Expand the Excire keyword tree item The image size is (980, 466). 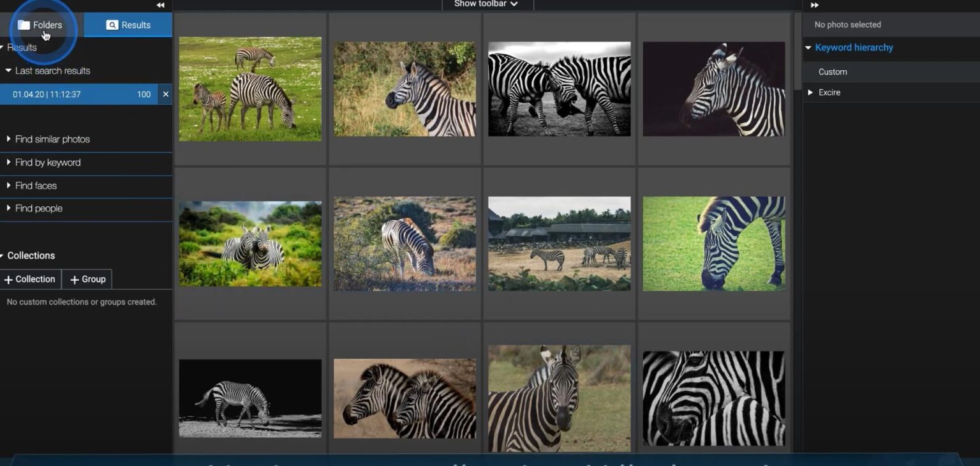pyautogui.click(x=810, y=93)
